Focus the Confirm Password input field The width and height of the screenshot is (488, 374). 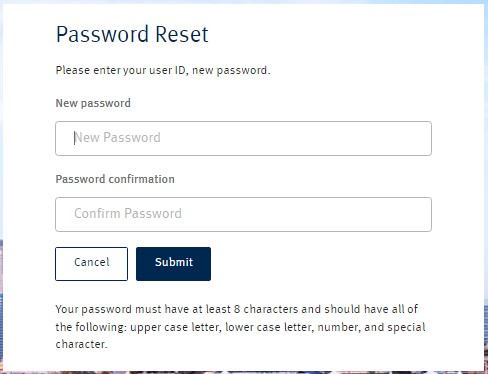coord(243,214)
